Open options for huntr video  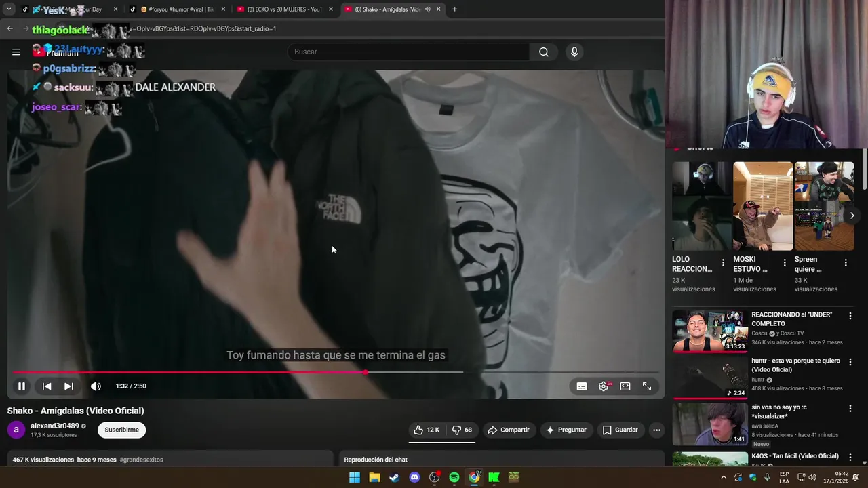tap(850, 362)
